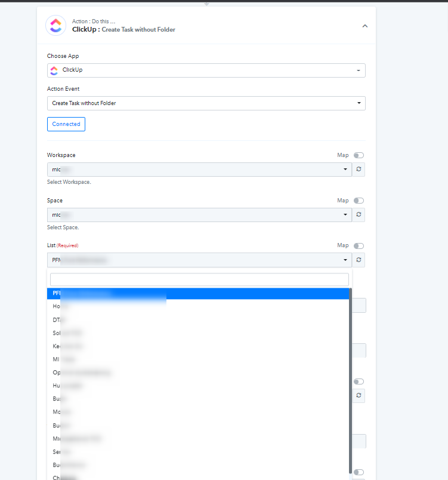Select the highlighted PF list option
The image size is (448, 480).
tap(198, 293)
